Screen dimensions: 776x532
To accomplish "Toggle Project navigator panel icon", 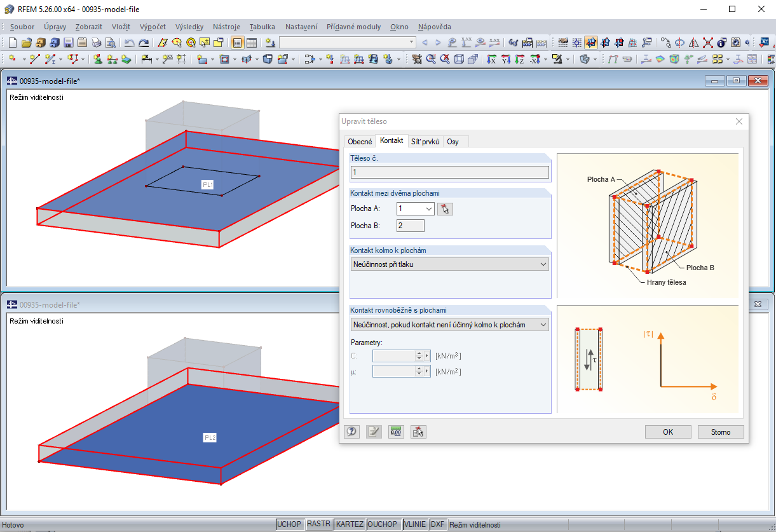I will click(236, 43).
